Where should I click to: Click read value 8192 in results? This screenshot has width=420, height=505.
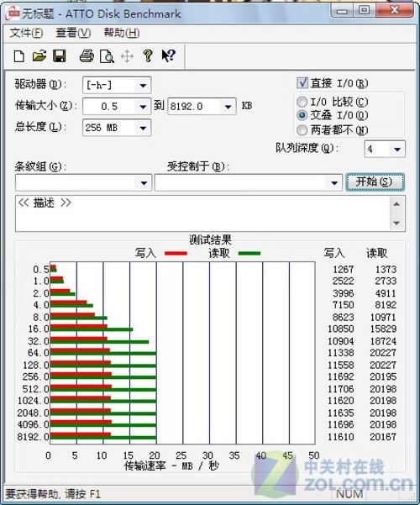(386, 305)
